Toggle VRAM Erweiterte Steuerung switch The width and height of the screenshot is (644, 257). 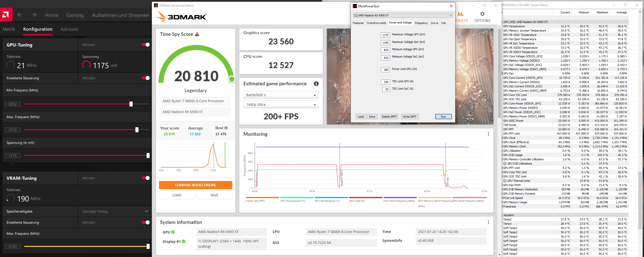tap(146, 222)
